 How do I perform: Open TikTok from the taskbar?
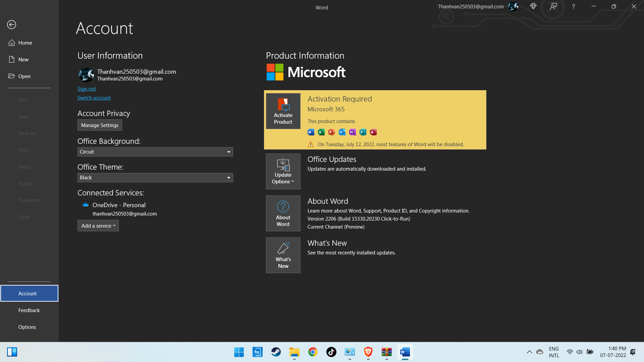coord(331,352)
